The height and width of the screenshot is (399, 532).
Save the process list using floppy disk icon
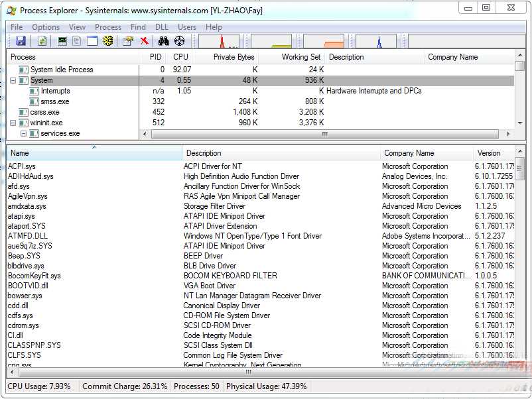pyautogui.click(x=19, y=41)
